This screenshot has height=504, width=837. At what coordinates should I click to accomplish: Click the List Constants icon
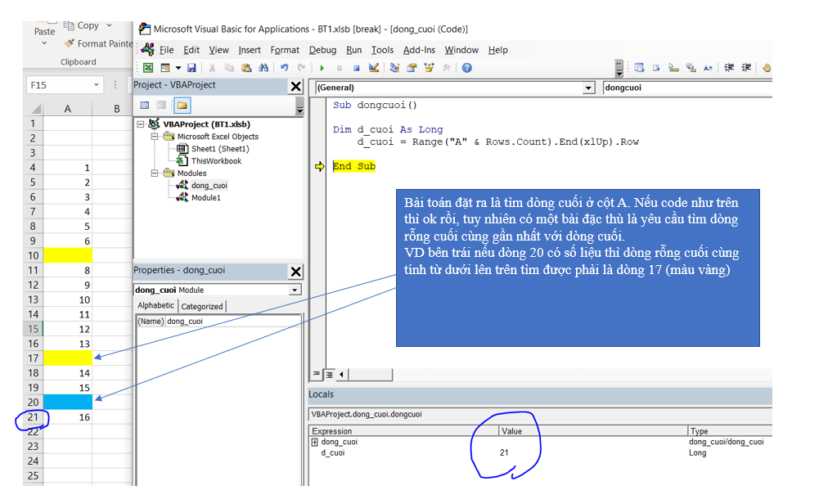(656, 68)
